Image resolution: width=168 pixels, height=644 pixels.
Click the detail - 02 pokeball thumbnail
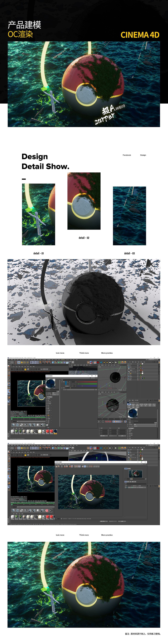coord(84,201)
